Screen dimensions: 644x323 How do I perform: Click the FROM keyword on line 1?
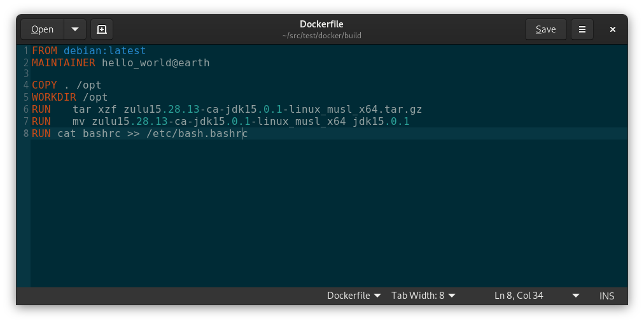[45, 50]
